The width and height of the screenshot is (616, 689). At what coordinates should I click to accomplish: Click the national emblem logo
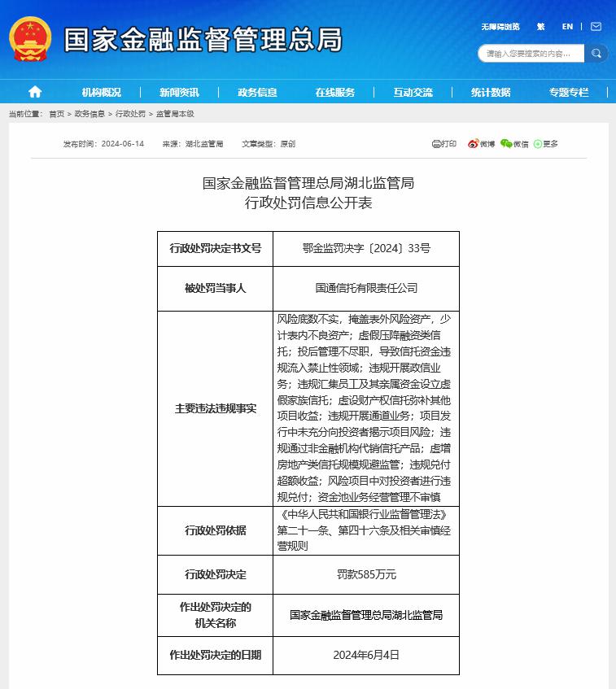point(30,39)
